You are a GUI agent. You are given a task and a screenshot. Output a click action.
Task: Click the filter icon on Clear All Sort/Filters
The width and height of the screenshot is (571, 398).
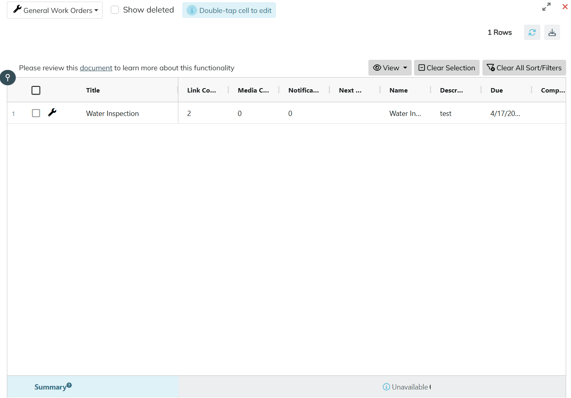pyautogui.click(x=491, y=68)
